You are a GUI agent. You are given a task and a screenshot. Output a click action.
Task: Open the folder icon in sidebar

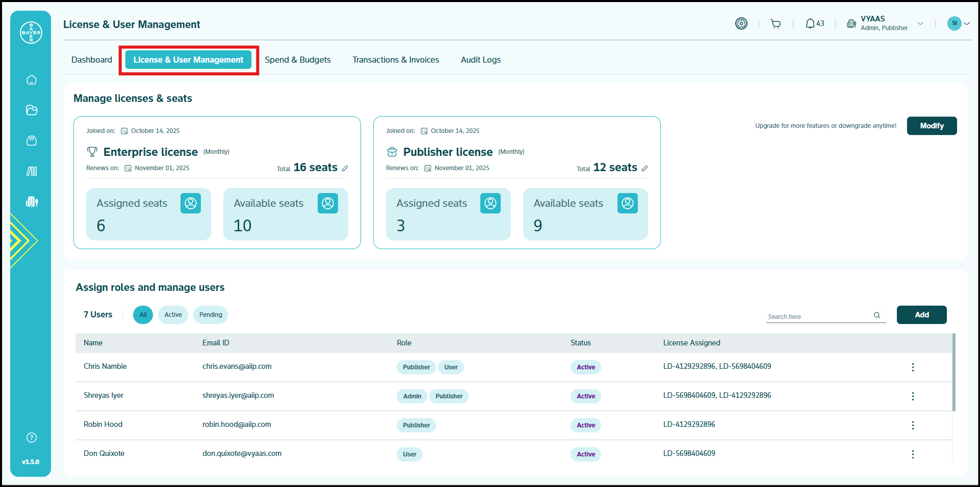(x=32, y=110)
